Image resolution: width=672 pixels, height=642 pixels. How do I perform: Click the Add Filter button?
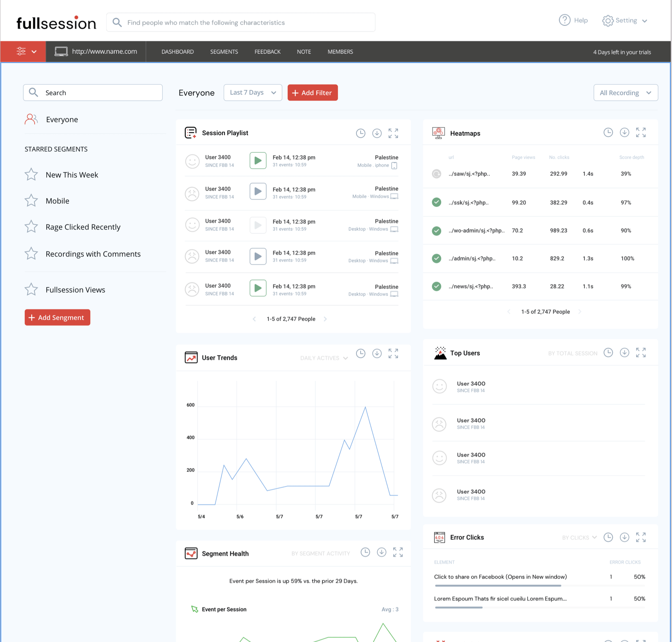(313, 93)
